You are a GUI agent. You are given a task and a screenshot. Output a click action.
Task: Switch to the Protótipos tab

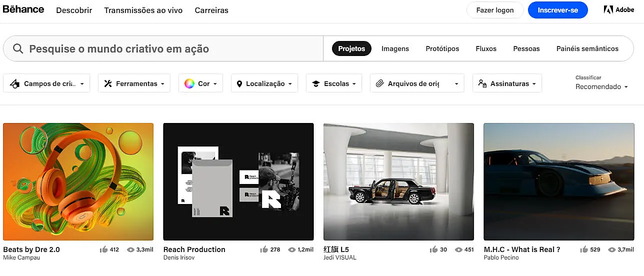tap(442, 48)
